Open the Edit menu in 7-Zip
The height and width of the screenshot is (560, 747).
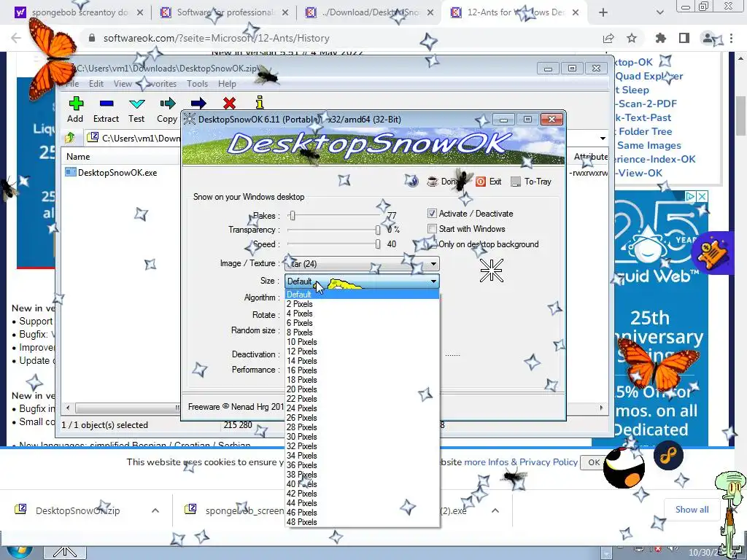tap(96, 84)
